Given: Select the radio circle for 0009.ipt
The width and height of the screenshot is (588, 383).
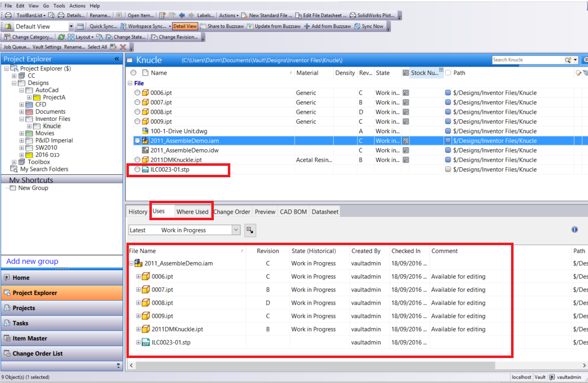Looking at the screenshot, I should [137, 121].
